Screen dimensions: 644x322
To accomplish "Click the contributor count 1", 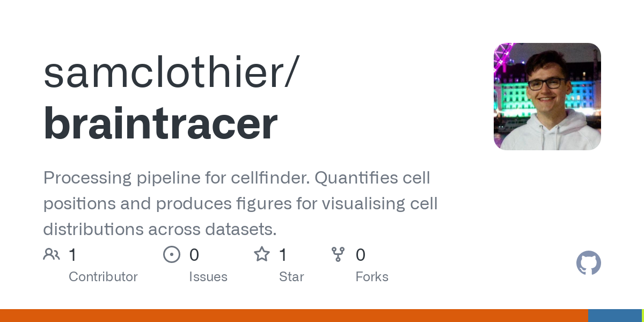I will pos(72,255).
